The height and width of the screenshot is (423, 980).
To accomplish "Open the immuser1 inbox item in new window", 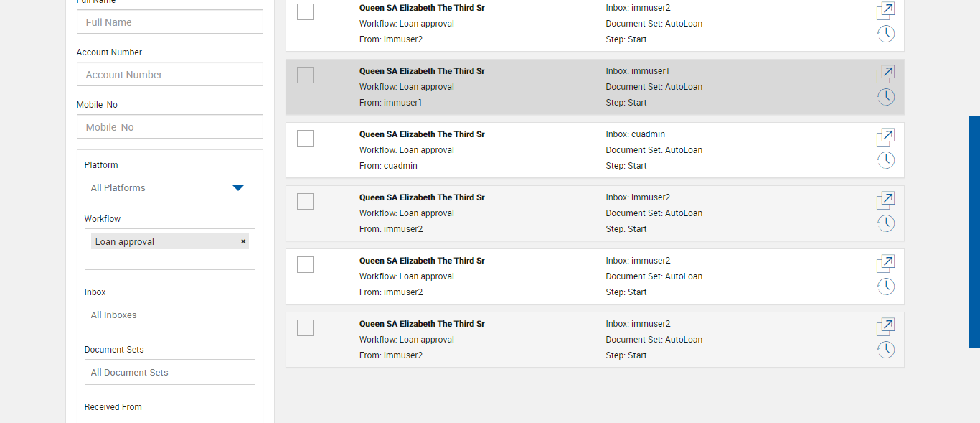I will 886,74.
